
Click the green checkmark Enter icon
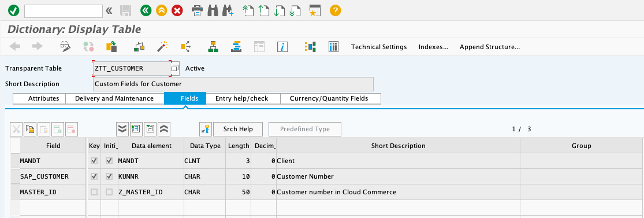coord(13,10)
